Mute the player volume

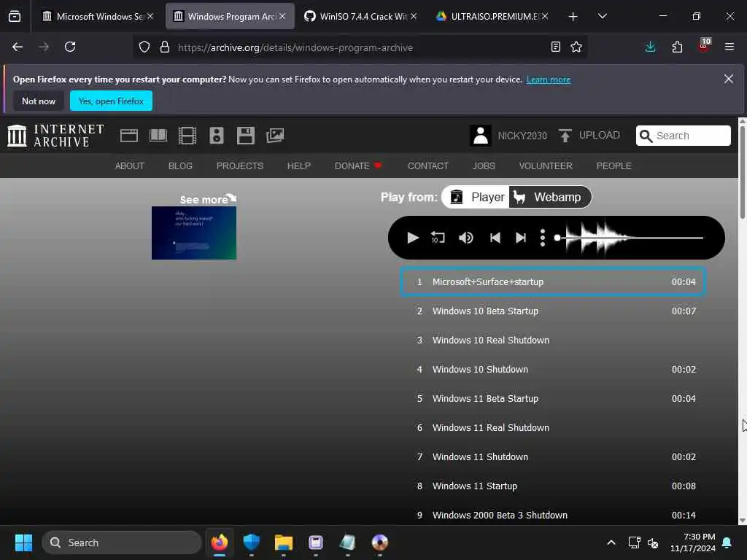coord(466,238)
